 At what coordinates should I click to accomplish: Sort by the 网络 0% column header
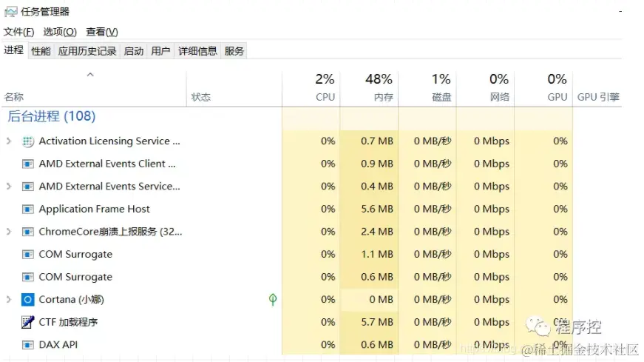pyautogui.click(x=486, y=88)
